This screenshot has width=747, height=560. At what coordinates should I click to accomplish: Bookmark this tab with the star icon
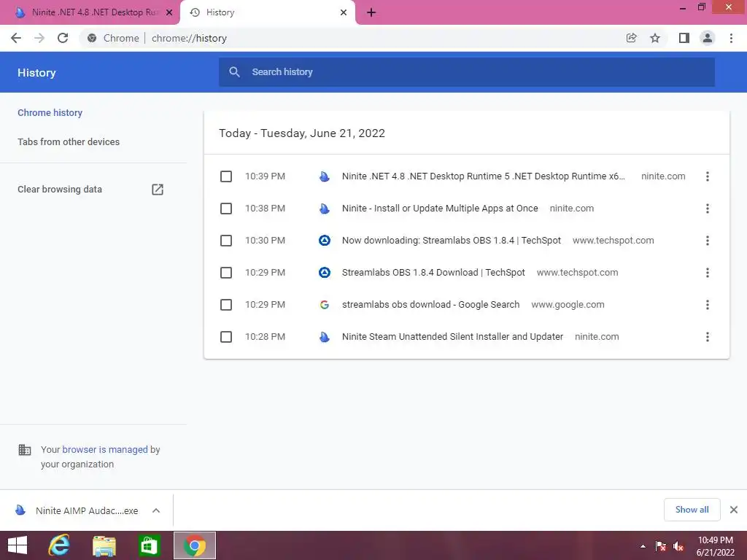point(655,38)
